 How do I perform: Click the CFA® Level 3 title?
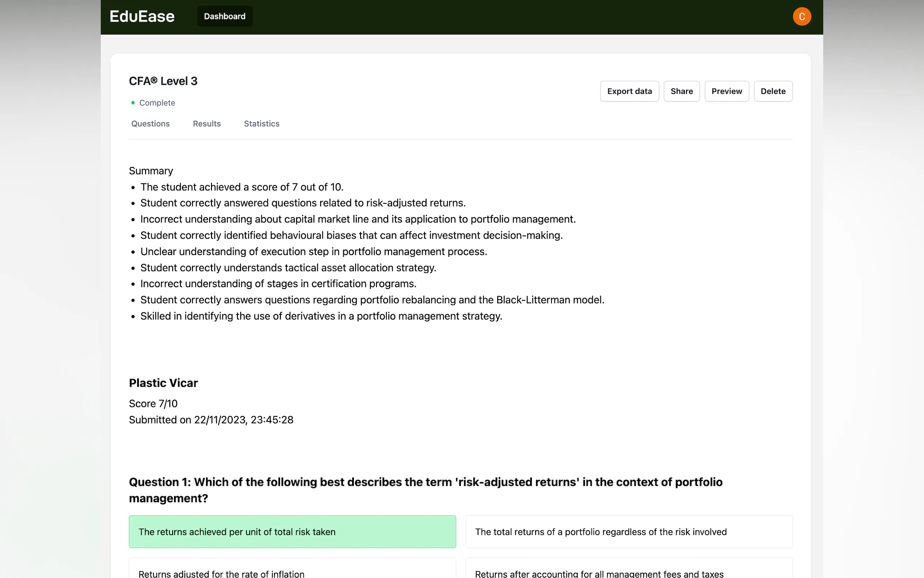[163, 81]
